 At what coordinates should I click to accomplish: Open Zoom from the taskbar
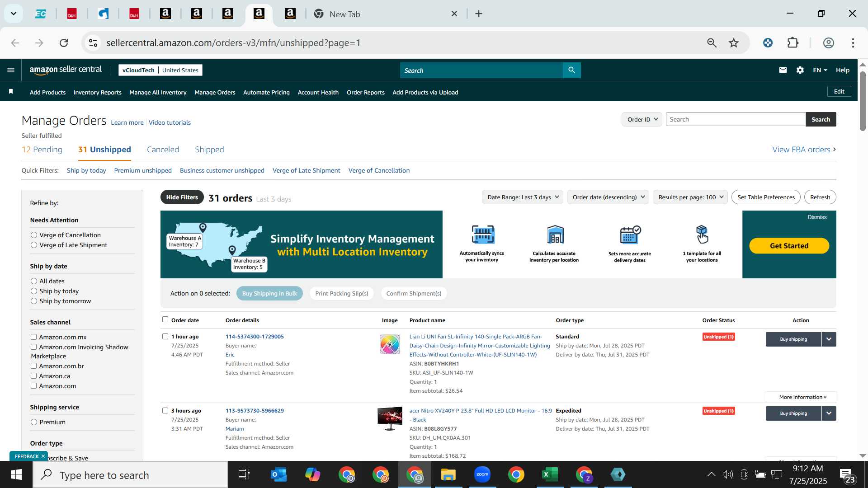pyautogui.click(x=482, y=474)
